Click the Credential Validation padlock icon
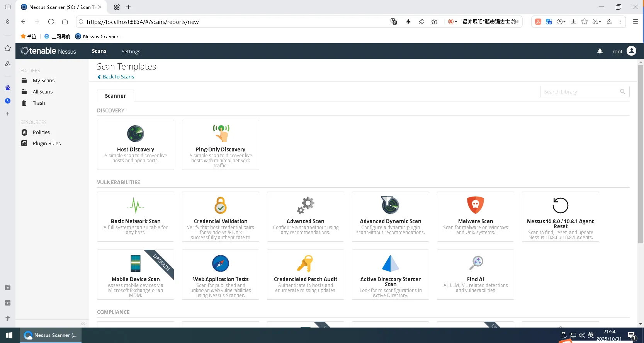Image resolution: width=644 pixels, height=343 pixels. tap(221, 205)
